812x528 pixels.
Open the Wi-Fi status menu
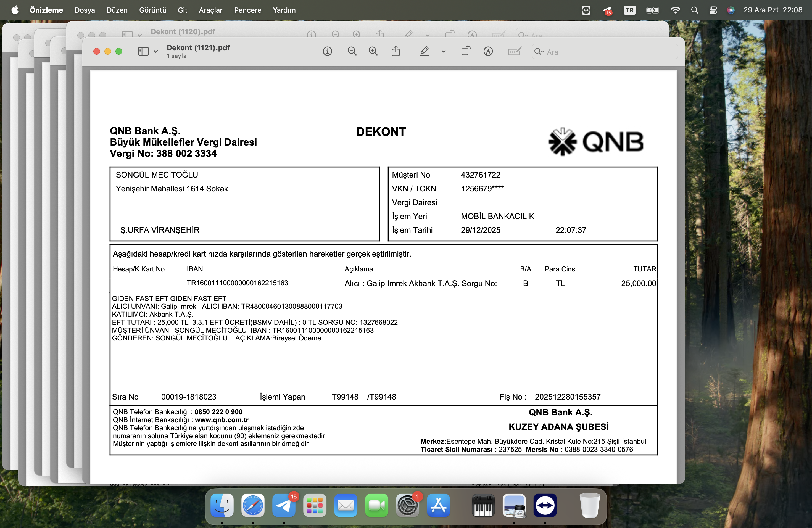click(675, 10)
